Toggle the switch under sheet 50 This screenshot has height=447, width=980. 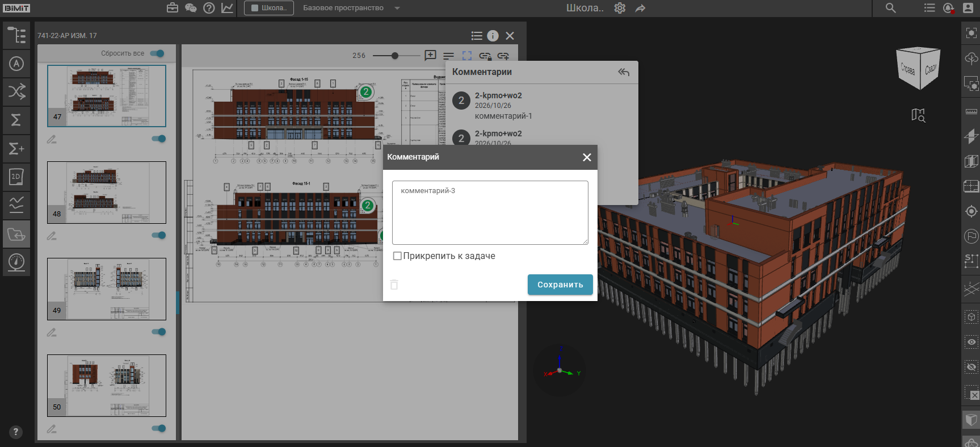click(x=159, y=428)
